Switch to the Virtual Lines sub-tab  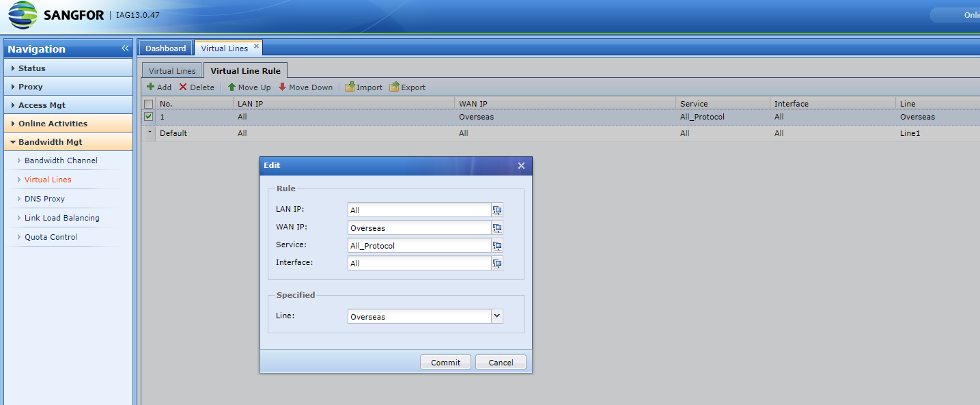[172, 71]
